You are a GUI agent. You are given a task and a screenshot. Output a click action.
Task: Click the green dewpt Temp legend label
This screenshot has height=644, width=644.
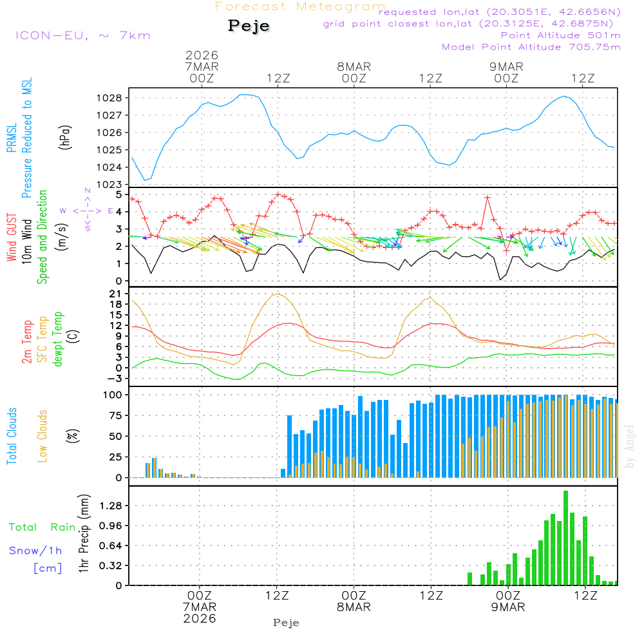(x=59, y=339)
